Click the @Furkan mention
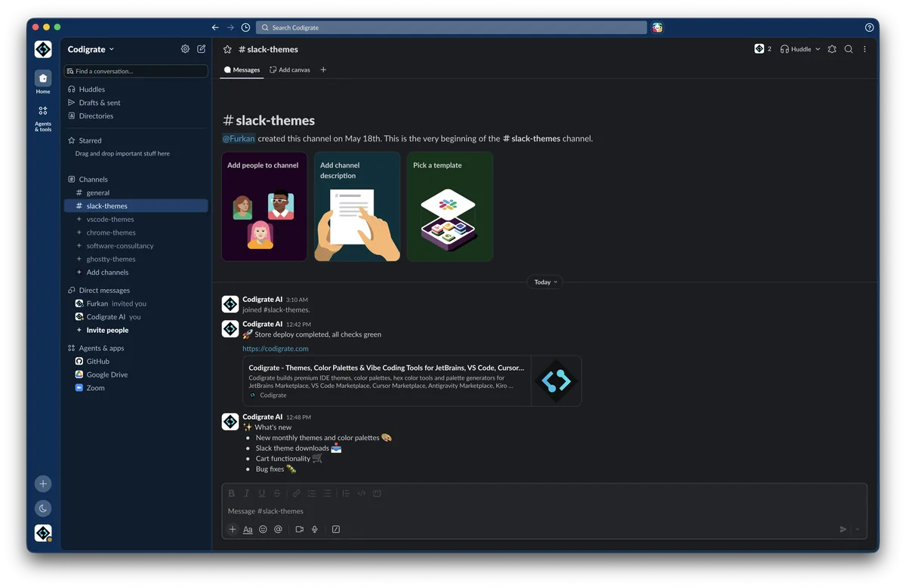 click(239, 139)
